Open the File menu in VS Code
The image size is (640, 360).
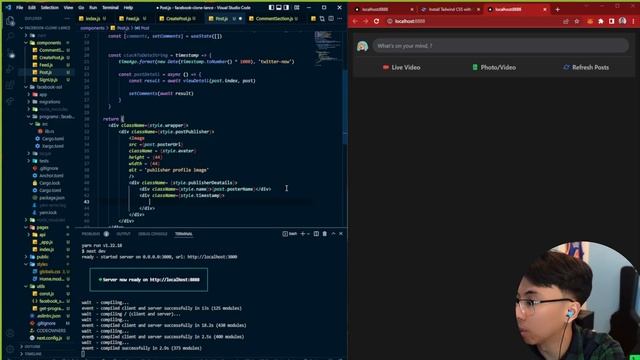coord(19,7)
